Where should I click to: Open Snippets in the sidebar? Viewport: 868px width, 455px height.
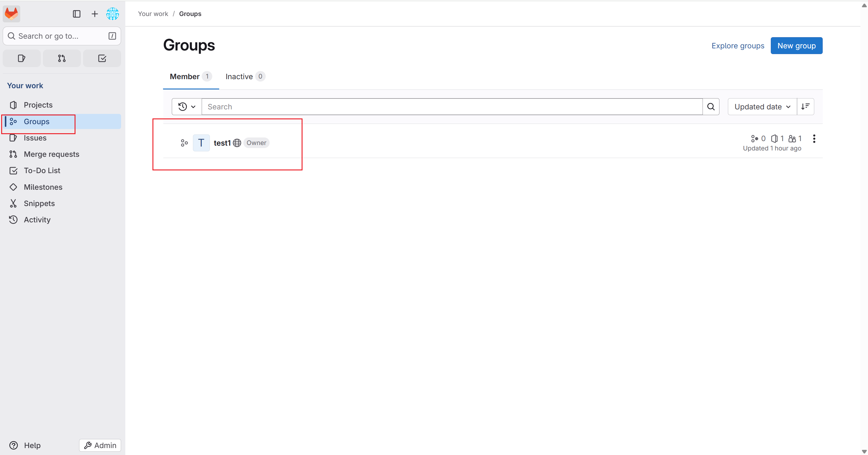tap(39, 203)
